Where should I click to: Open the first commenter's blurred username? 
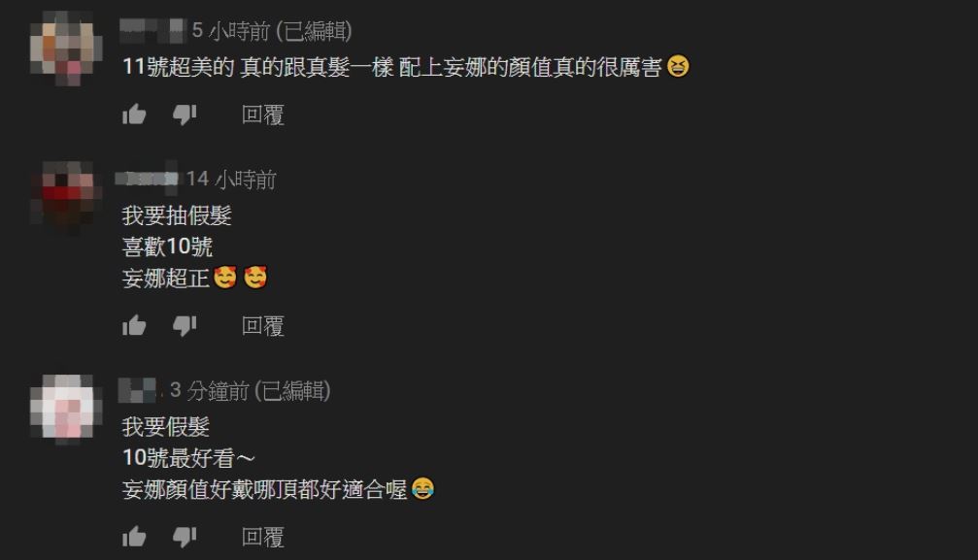click(x=152, y=30)
